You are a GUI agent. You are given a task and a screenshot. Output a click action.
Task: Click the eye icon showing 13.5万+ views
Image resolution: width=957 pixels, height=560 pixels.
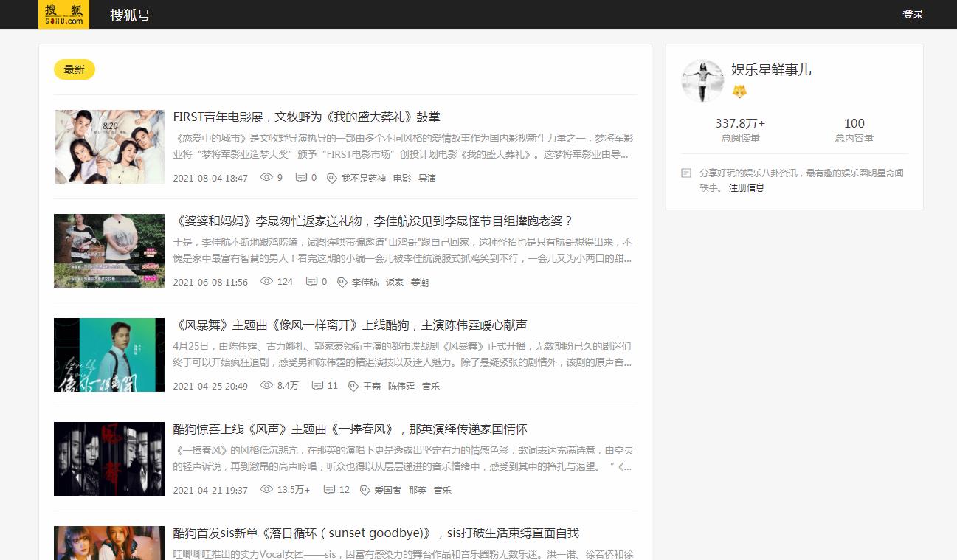266,490
